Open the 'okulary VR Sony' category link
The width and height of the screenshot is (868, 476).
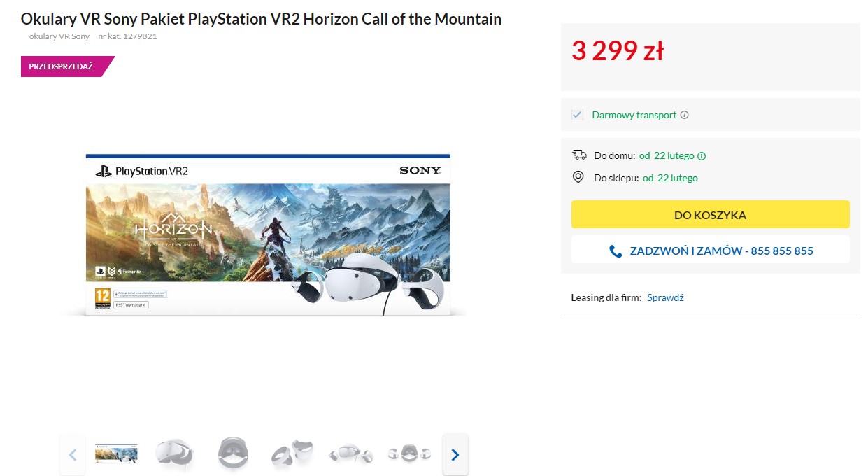click(x=59, y=36)
